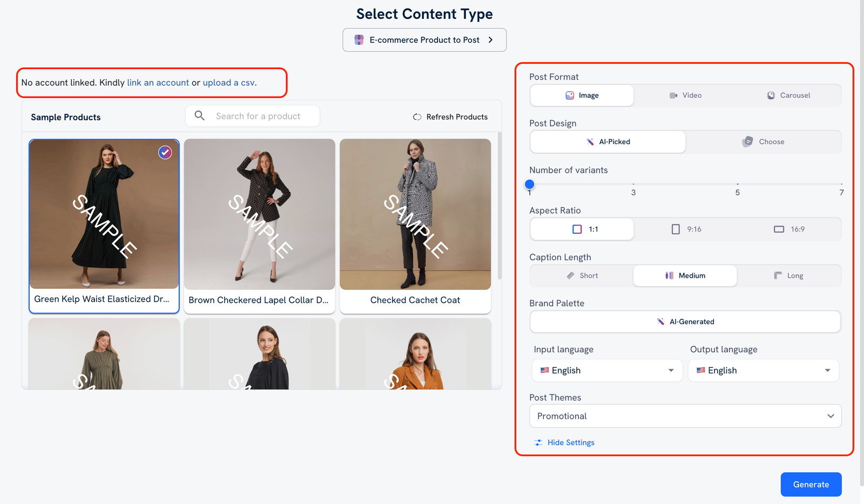864x504 pixels.
Task: Open the Output language dropdown
Action: point(762,370)
